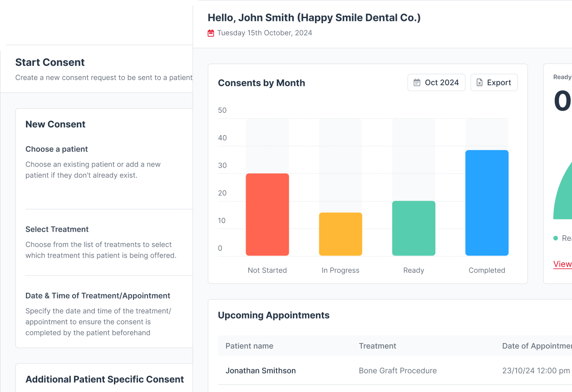The width and height of the screenshot is (572, 392).
Task: Click the Start Consent page heading
Action: click(x=50, y=63)
